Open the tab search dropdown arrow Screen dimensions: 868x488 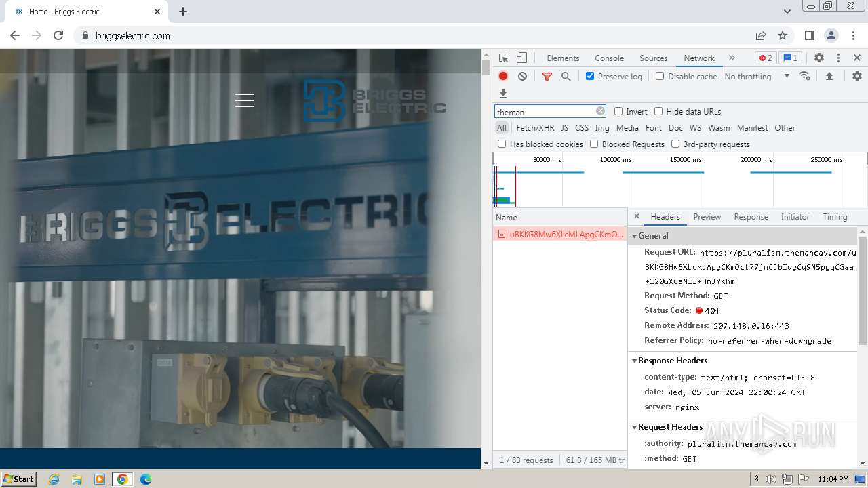[787, 12]
